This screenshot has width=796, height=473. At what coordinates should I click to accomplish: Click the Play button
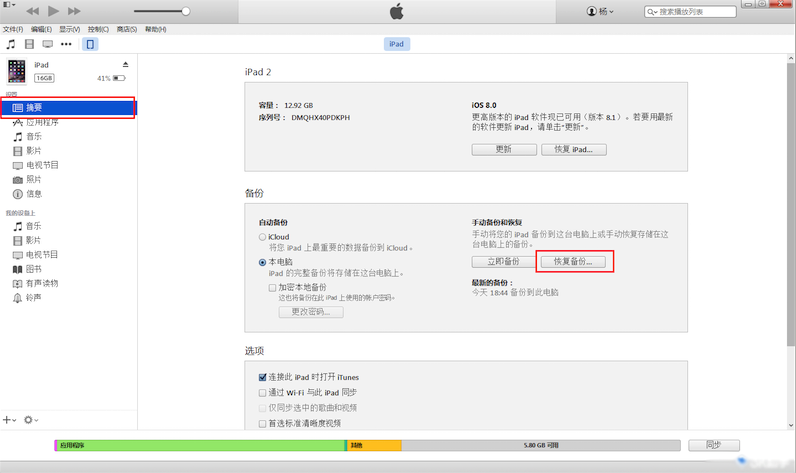click(53, 11)
